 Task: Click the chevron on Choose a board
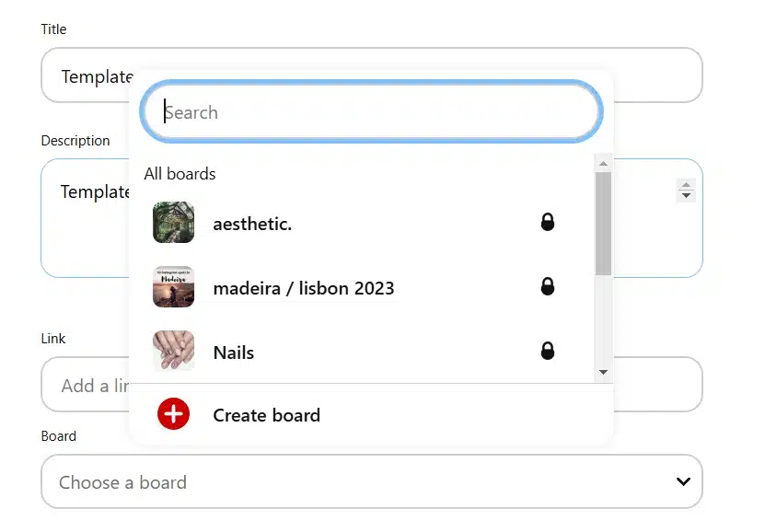tap(683, 481)
